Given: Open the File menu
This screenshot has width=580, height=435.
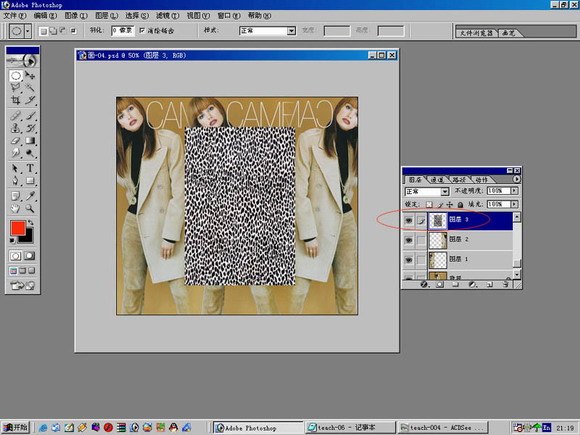Looking at the screenshot, I should 15,16.
